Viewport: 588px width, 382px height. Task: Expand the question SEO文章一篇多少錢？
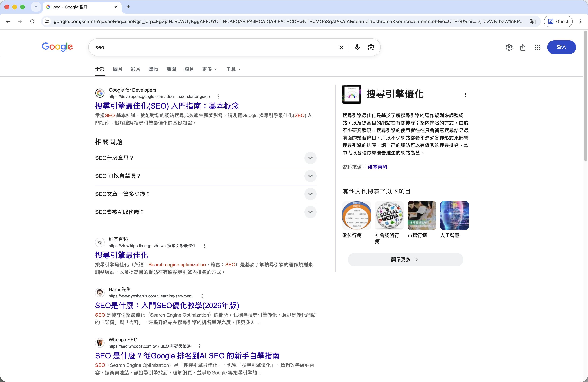tap(206, 194)
